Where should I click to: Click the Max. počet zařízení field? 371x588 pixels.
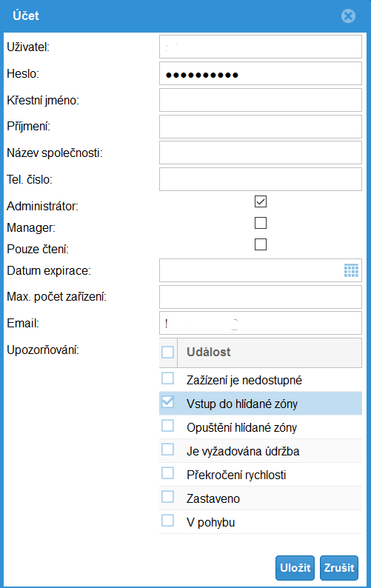point(261,297)
